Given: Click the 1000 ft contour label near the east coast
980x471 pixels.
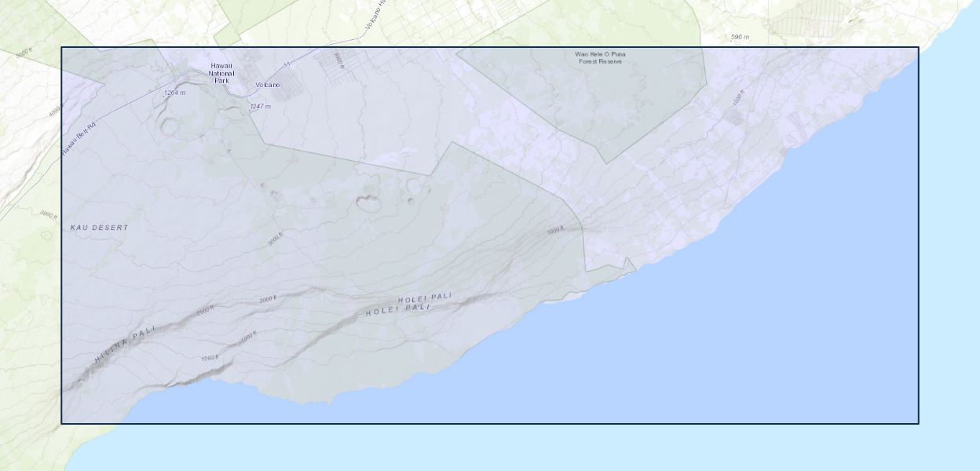Looking at the screenshot, I should tap(738, 100).
